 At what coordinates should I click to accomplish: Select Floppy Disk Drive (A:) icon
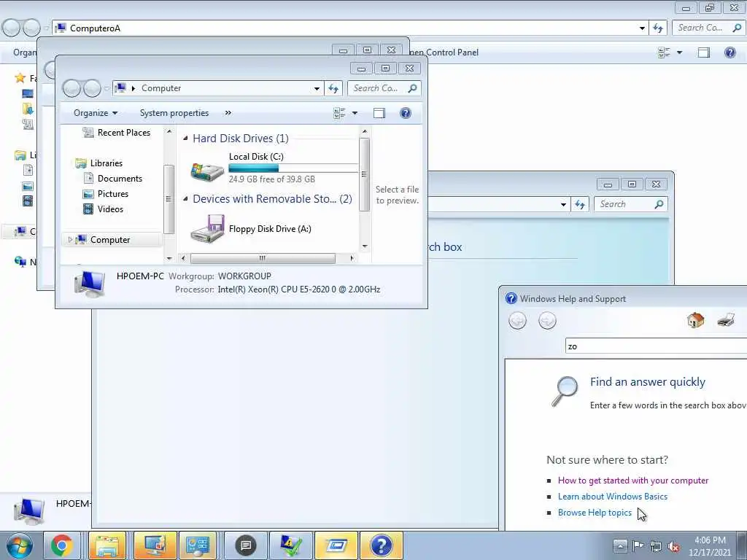(x=207, y=228)
